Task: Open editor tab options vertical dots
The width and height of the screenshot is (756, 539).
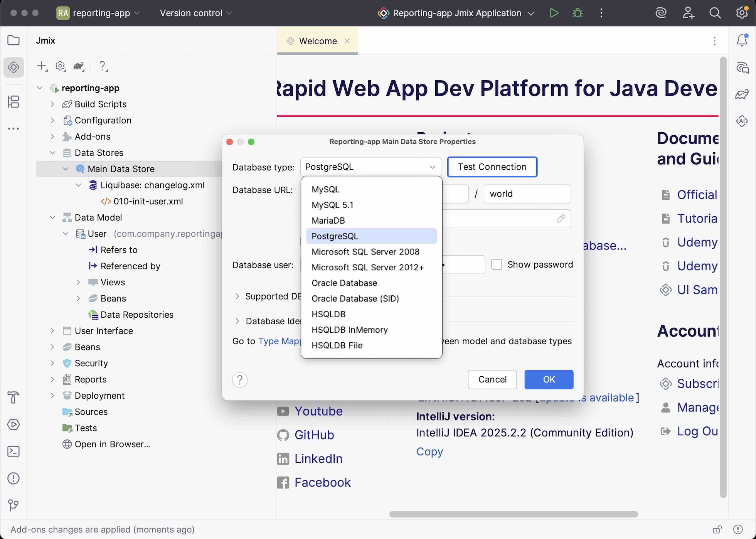Action: (715, 41)
